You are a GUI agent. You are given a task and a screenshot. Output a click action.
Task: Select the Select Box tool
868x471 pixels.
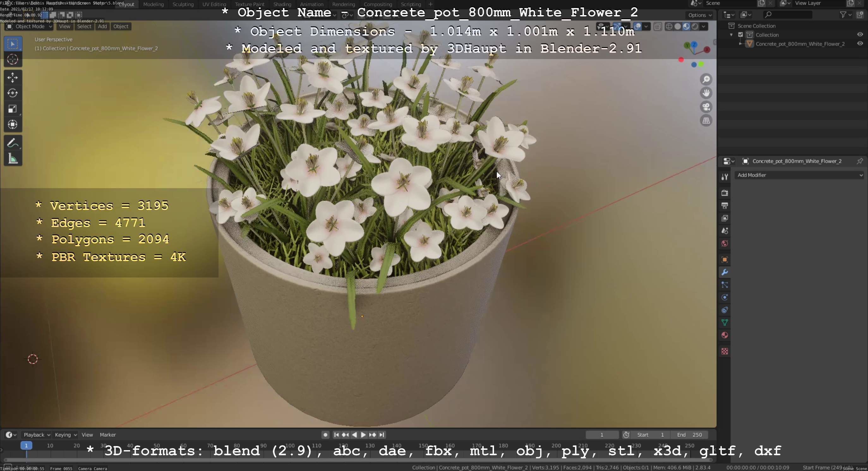click(12, 44)
